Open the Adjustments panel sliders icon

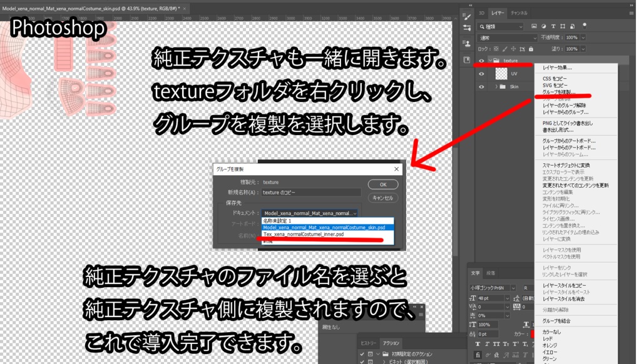(466, 28)
